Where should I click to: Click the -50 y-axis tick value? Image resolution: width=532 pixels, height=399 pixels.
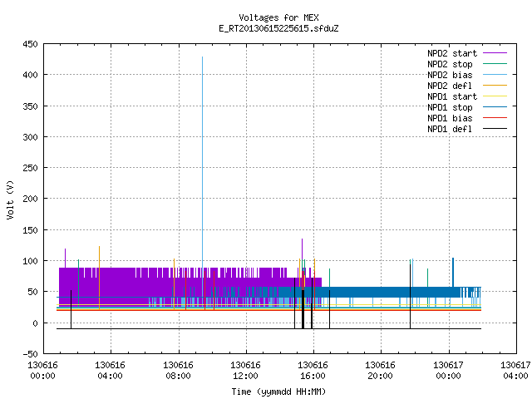(30, 354)
